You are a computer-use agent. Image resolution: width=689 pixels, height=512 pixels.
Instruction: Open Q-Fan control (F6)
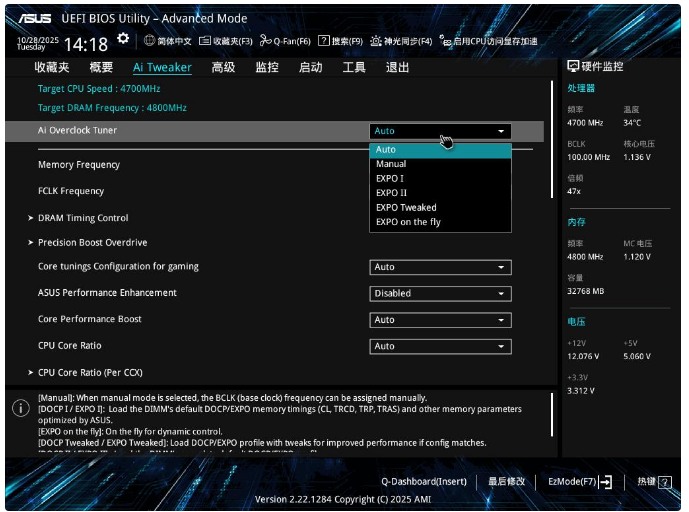264,41
